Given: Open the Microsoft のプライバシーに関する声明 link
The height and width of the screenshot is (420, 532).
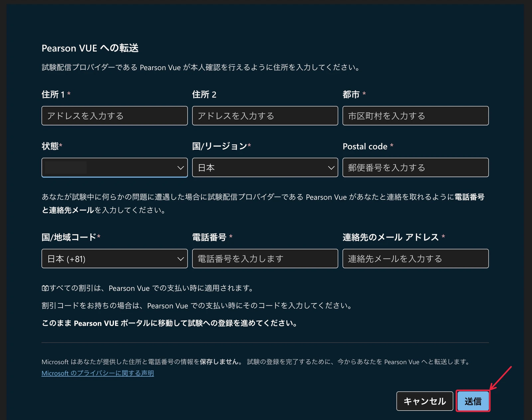Looking at the screenshot, I should tap(98, 373).
